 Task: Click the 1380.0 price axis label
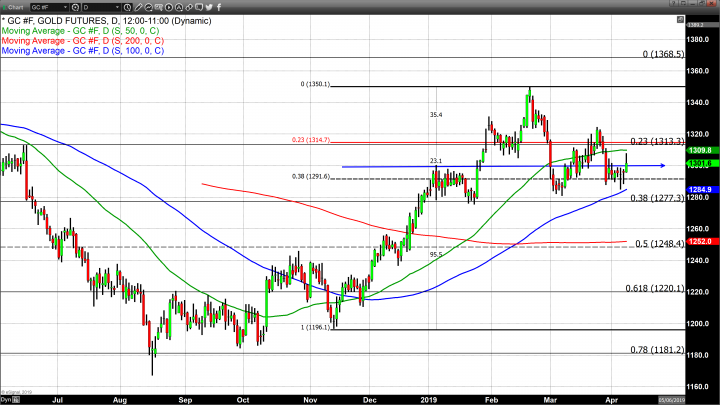click(698, 39)
